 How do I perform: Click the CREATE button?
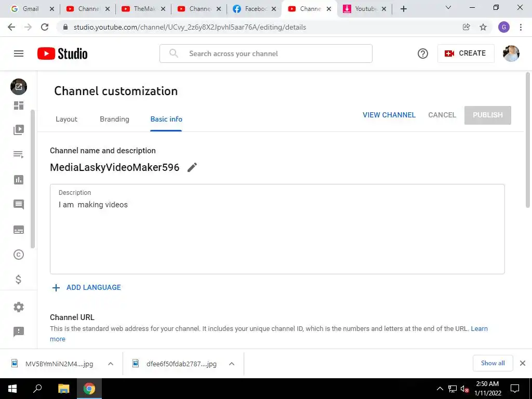coord(466,54)
